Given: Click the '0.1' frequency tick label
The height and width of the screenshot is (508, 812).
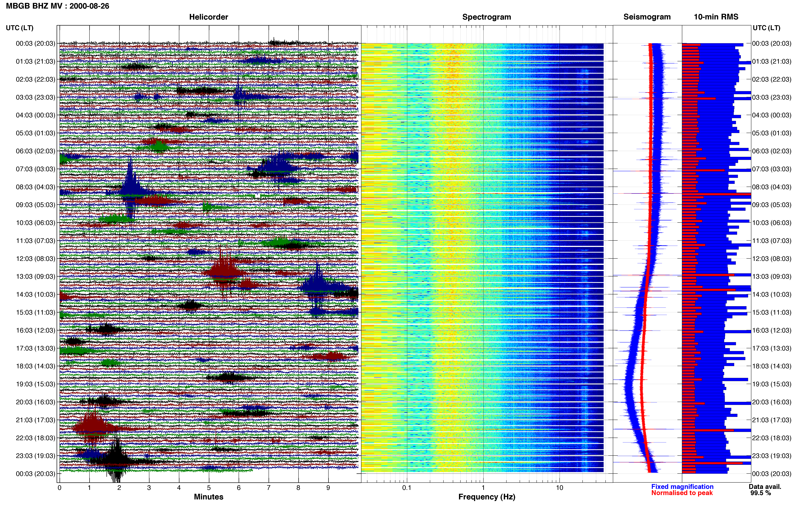Looking at the screenshot, I should tap(407, 488).
